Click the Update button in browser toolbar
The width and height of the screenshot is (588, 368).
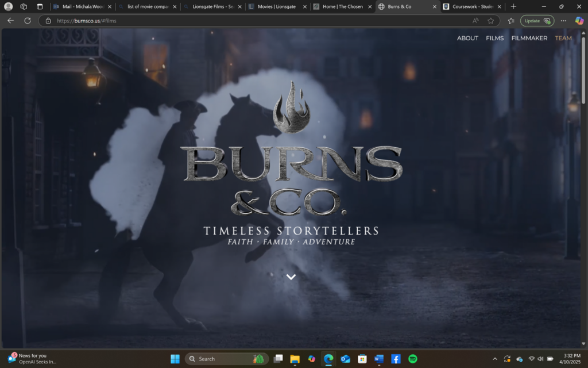pos(537,21)
